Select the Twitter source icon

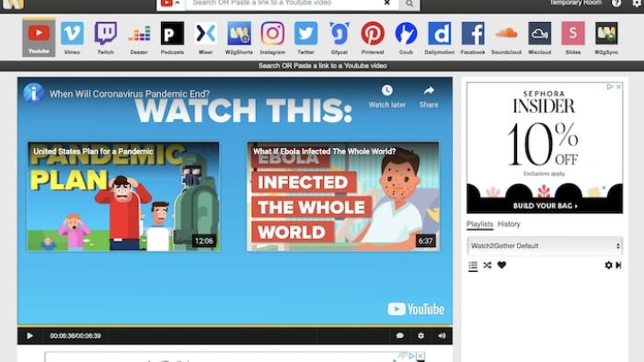(x=306, y=38)
